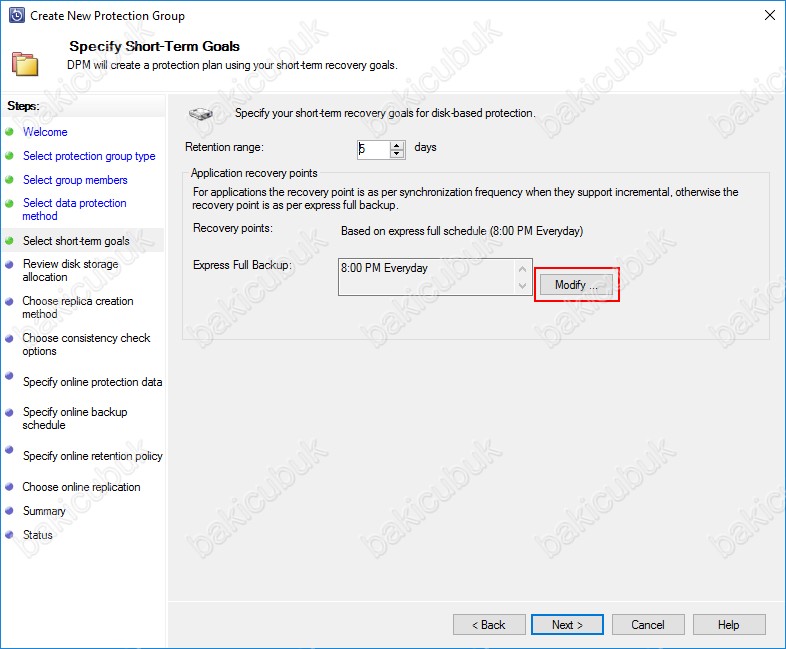Screen dimensions: 786x649
Task: Increase retention range with up arrow
Action: click(x=397, y=145)
